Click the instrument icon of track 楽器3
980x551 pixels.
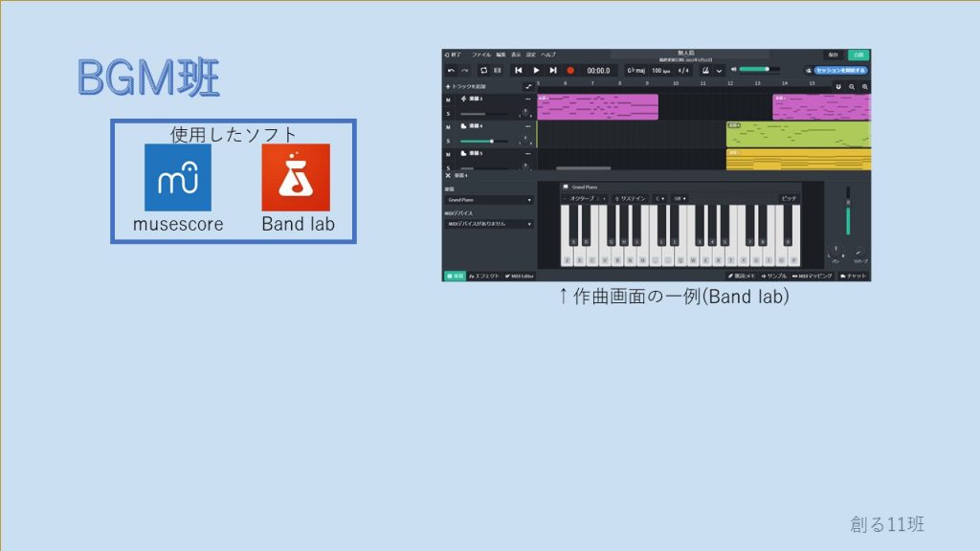point(464,99)
